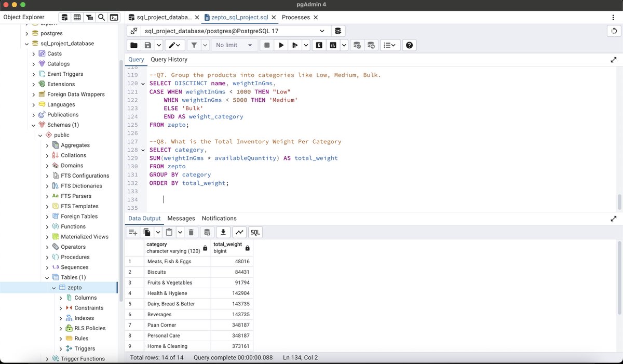Click the Save File floppy icon
623x364 pixels.
pos(148,45)
